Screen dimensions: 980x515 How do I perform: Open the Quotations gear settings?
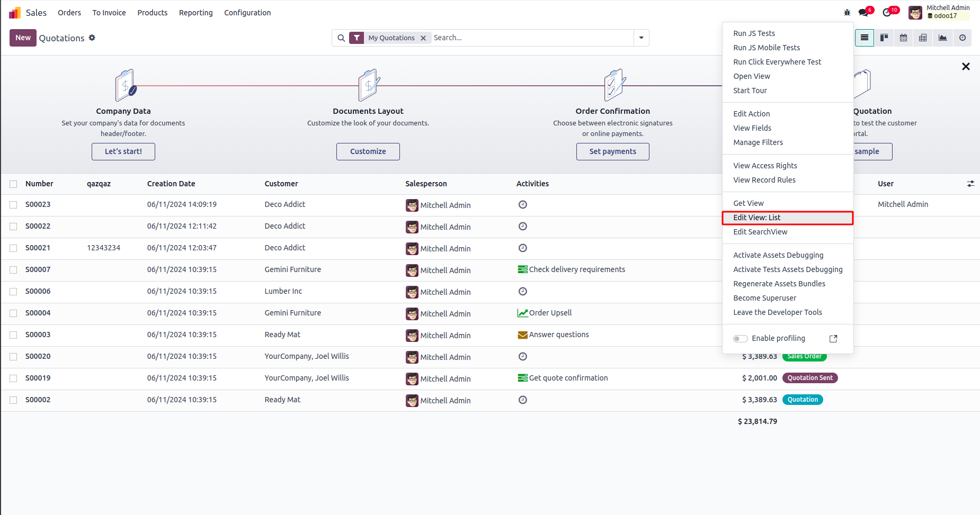[92, 38]
